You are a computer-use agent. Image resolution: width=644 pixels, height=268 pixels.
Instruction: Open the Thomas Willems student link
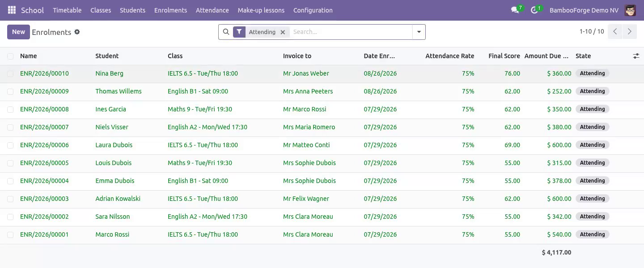118,91
